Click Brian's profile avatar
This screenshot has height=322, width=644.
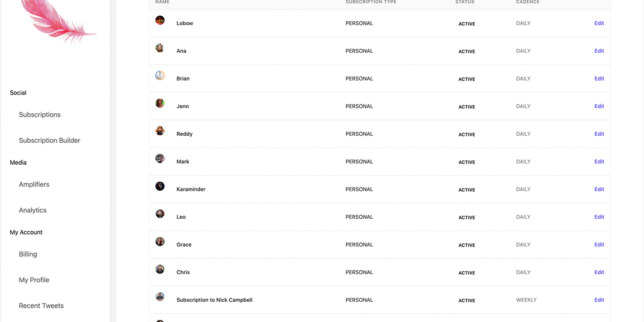(x=160, y=75)
